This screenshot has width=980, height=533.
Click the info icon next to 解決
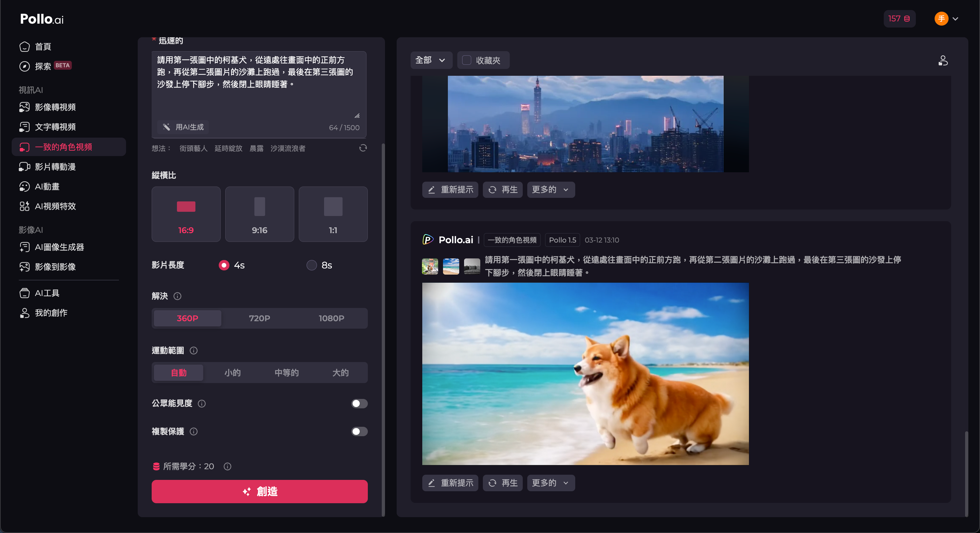177,296
